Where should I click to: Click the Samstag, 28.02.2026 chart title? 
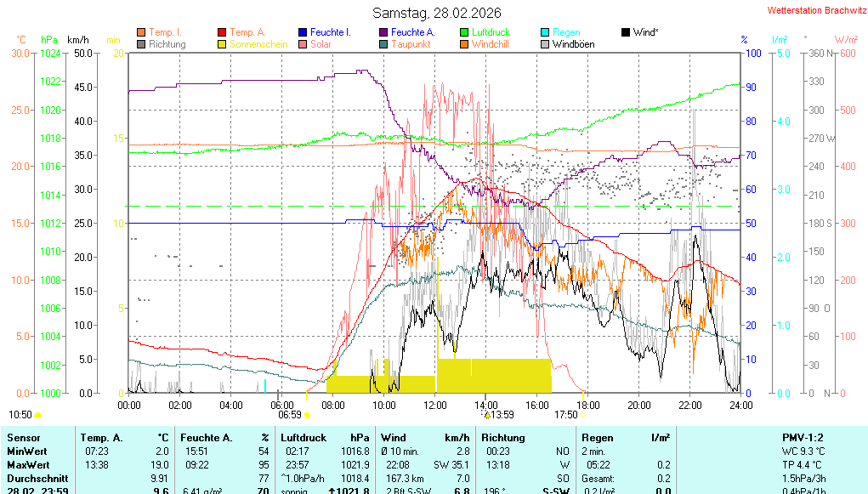pyautogui.click(x=437, y=13)
